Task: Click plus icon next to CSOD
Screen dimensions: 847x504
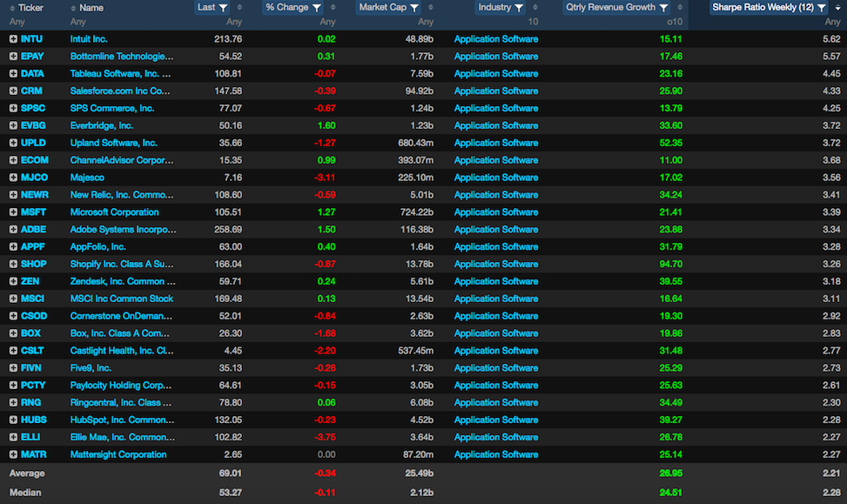Action: point(13,315)
